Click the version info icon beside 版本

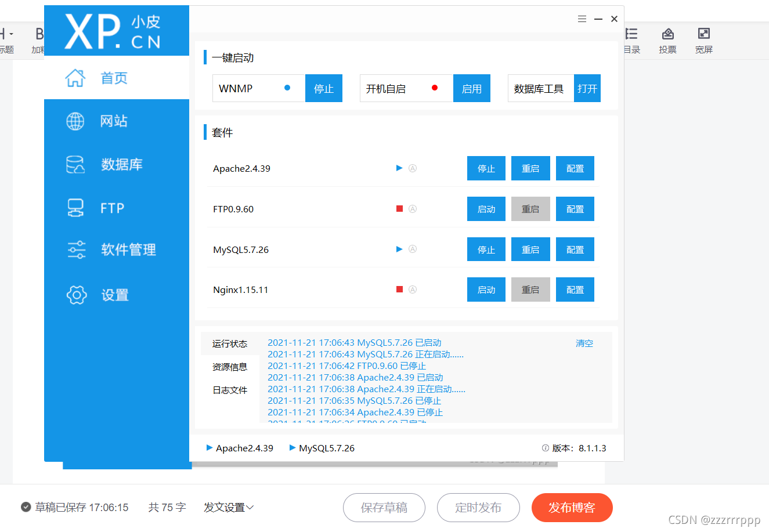546,448
